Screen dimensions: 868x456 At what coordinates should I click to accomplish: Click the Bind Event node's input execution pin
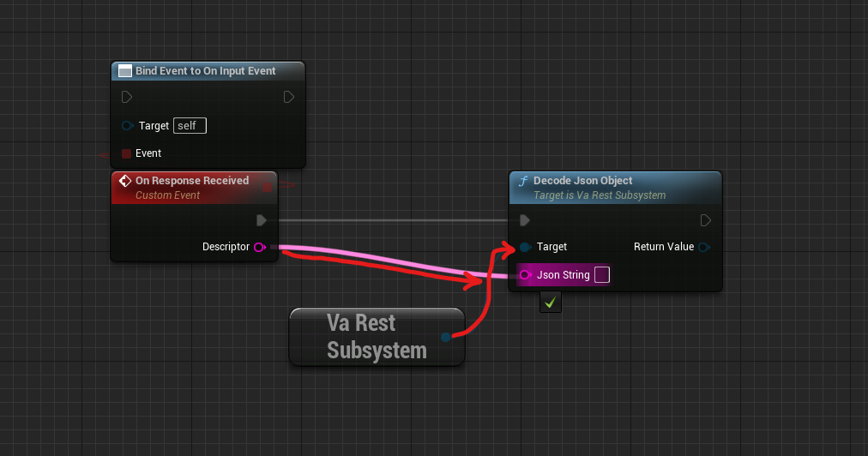pyautogui.click(x=127, y=97)
